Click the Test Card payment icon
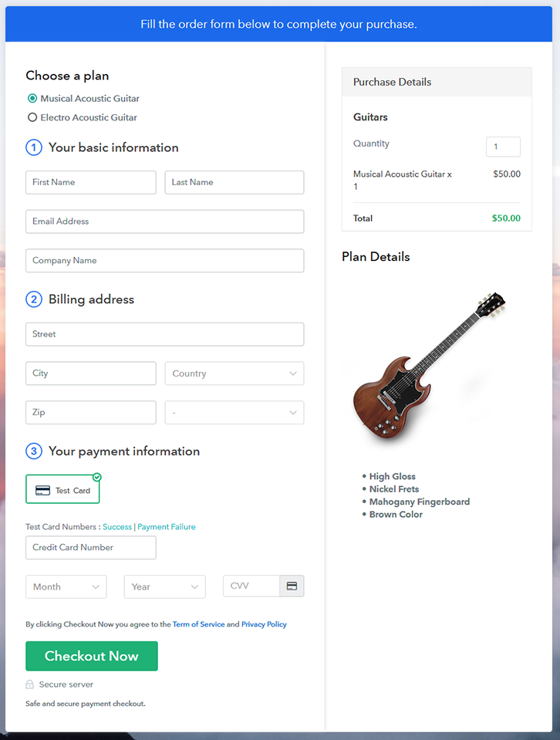The image size is (560, 740). click(x=43, y=490)
